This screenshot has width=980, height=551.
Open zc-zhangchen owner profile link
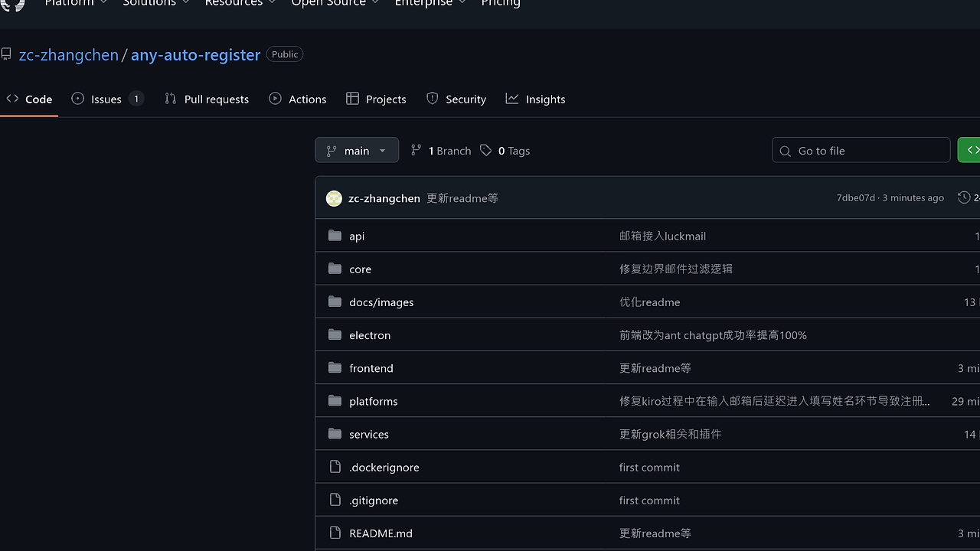(x=69, y=55)
